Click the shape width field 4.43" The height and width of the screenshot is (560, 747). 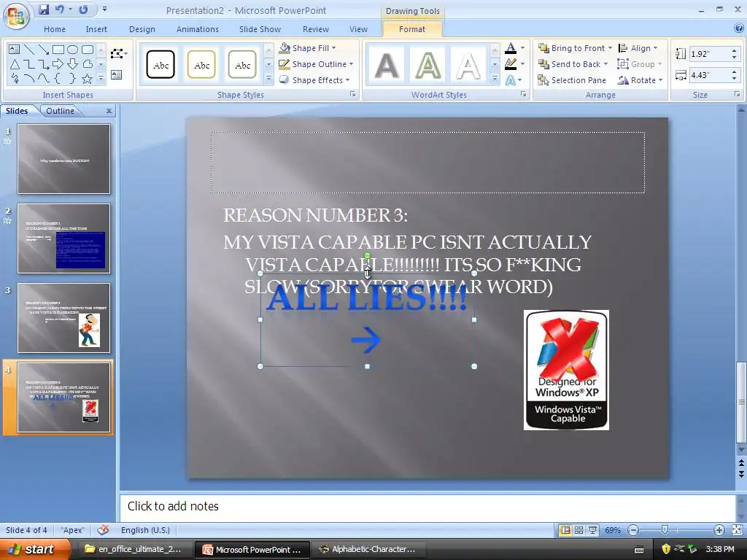point(709,75)
